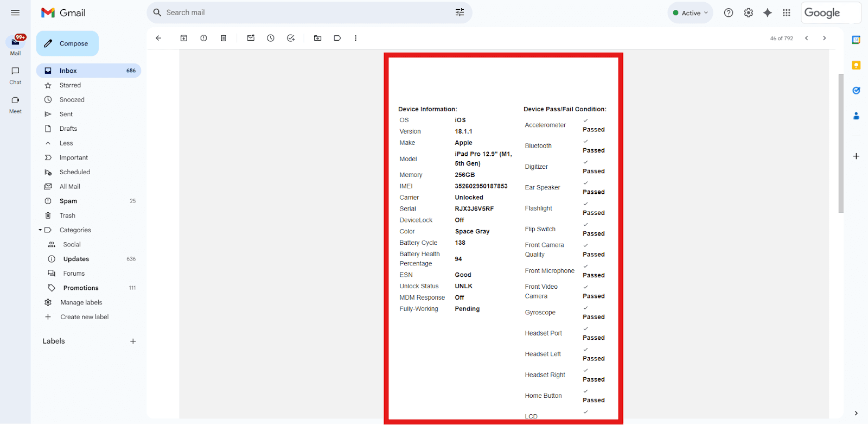This screenshot has height=425, width=868.
Task: Open the Active status dropdown
Action: (691, 13)
